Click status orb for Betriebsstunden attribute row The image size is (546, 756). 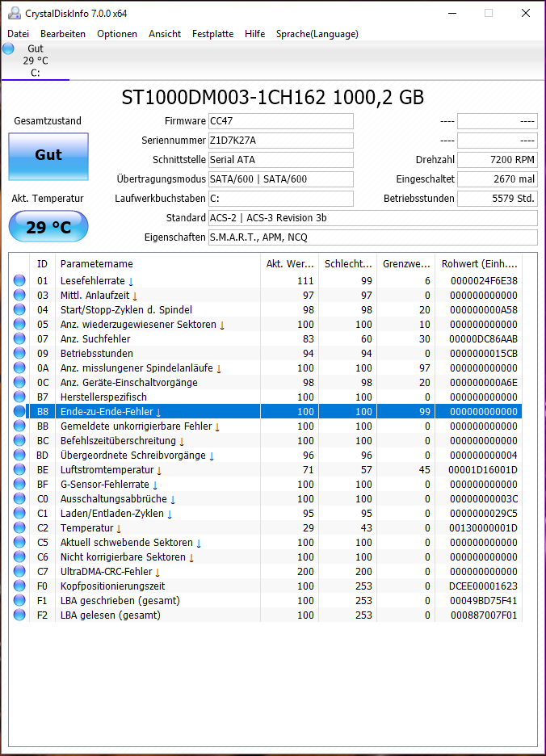coord(19,354)
